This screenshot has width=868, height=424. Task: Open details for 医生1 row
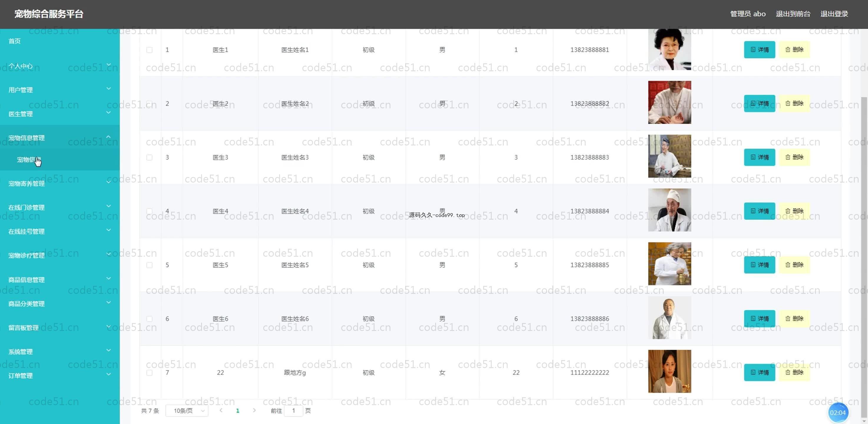coord(759,49)
